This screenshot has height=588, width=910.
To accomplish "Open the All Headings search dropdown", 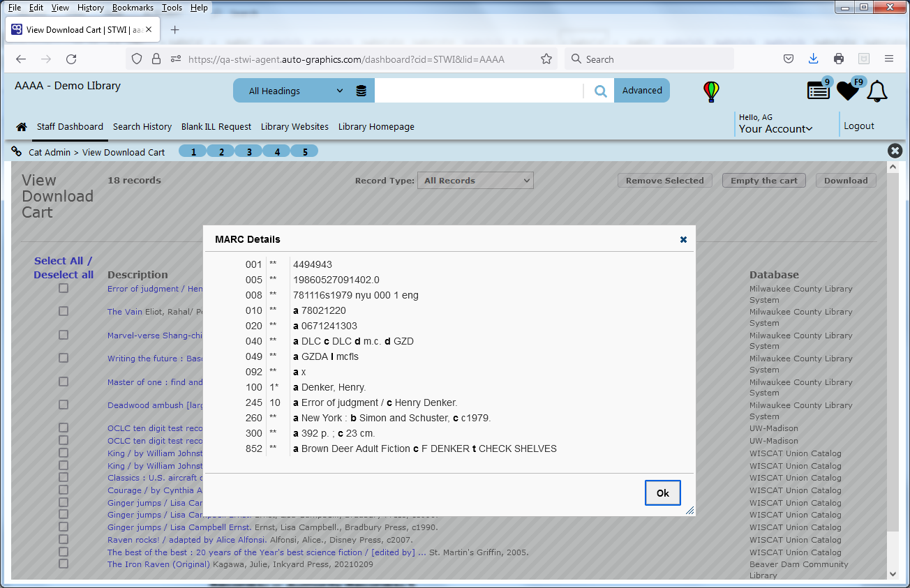I will 296,91.
